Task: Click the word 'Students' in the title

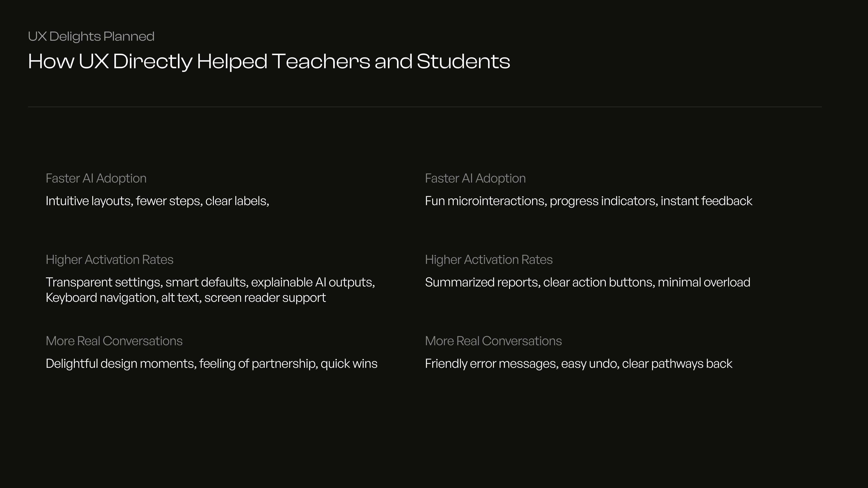Action: 463,62
